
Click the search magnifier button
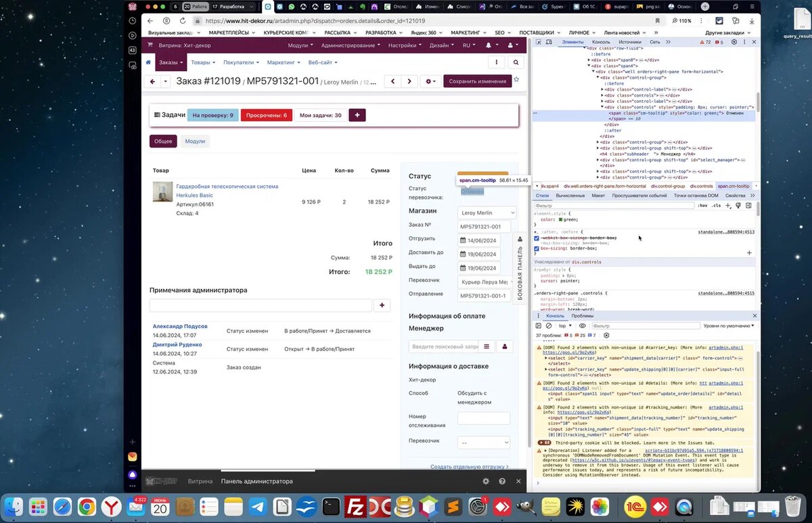click(516, 62)
